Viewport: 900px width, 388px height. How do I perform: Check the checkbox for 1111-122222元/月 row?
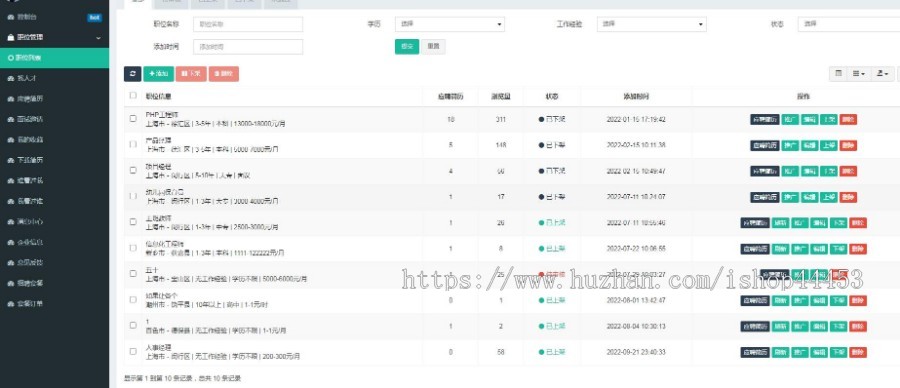coord(133,248)
